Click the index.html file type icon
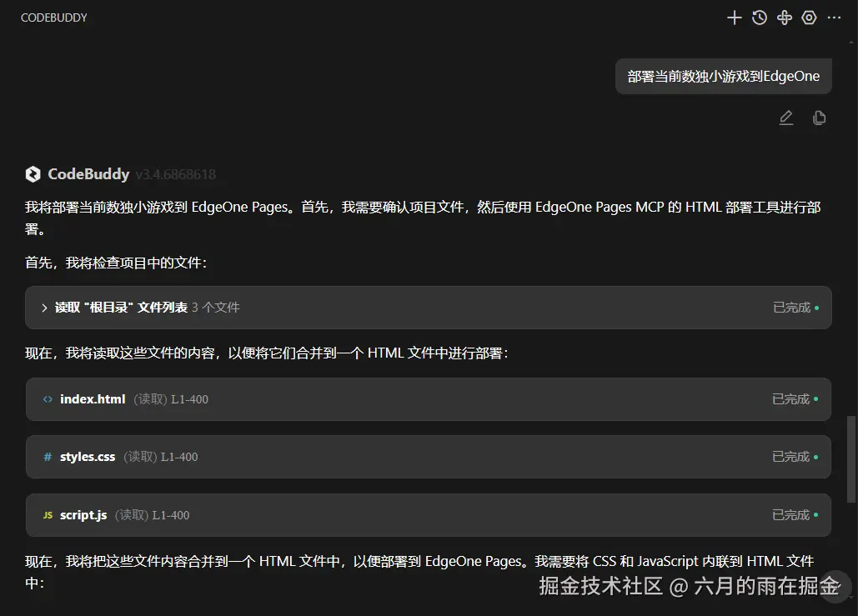The width and height of the screenshot is (858, 616). [48, 399]
